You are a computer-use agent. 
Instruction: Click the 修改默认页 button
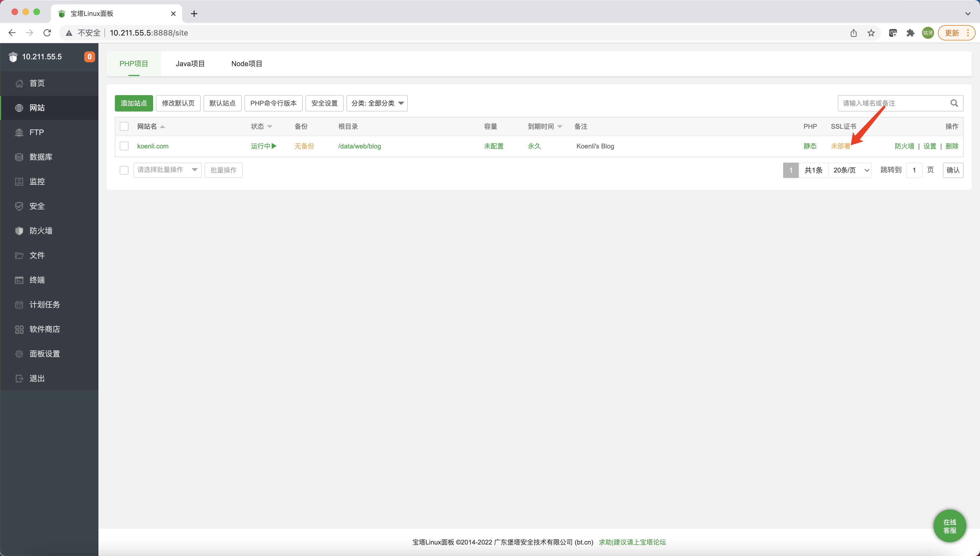[x=178, y=103]
